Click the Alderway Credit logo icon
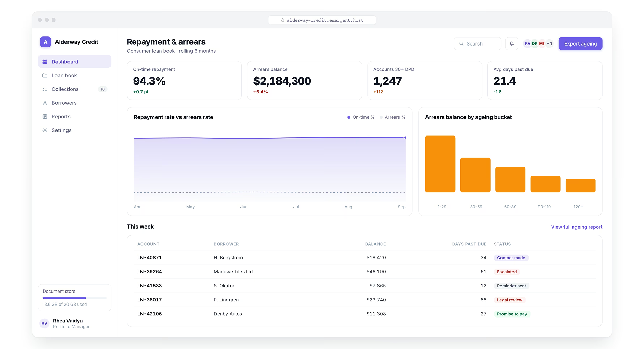The image size is (644, 349). (x=46, y=42)
